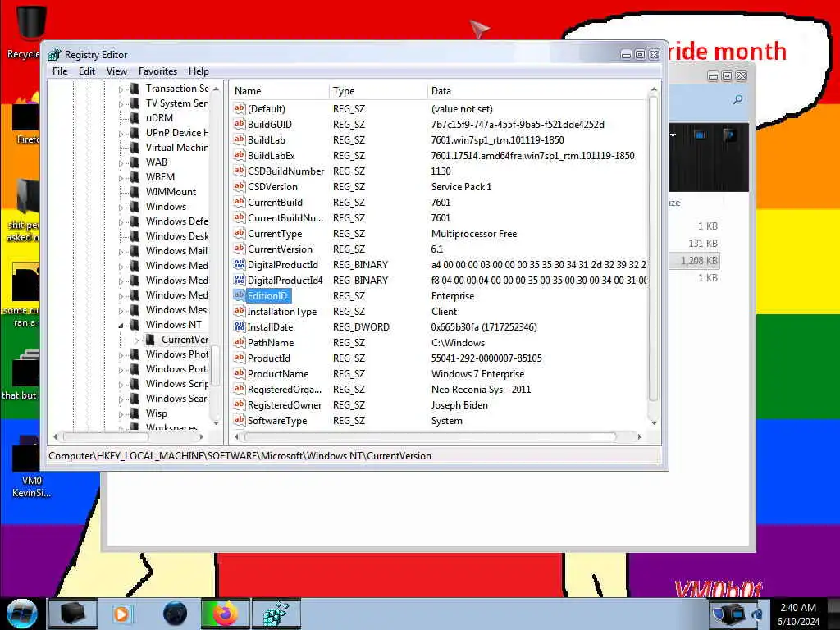Click the (Default) value icon
Viewport: 840px width, 630px height.
click(240, 108)
